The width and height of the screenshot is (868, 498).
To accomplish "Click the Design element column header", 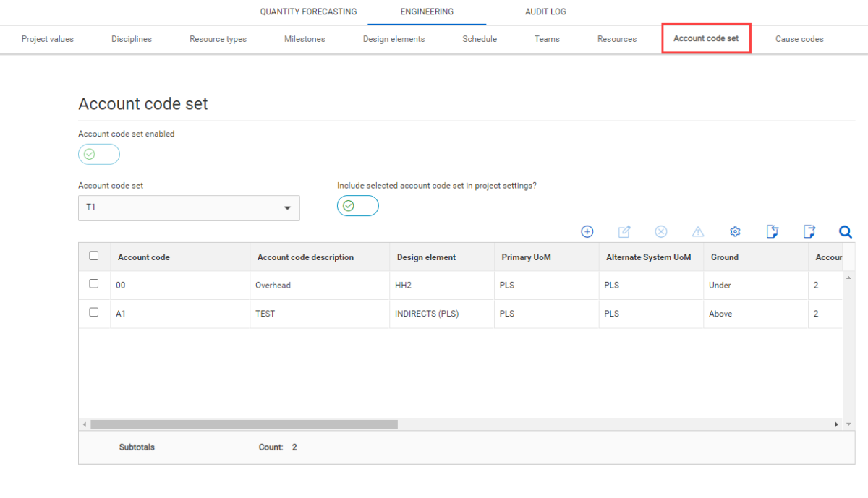I will (x=426, y=257).
